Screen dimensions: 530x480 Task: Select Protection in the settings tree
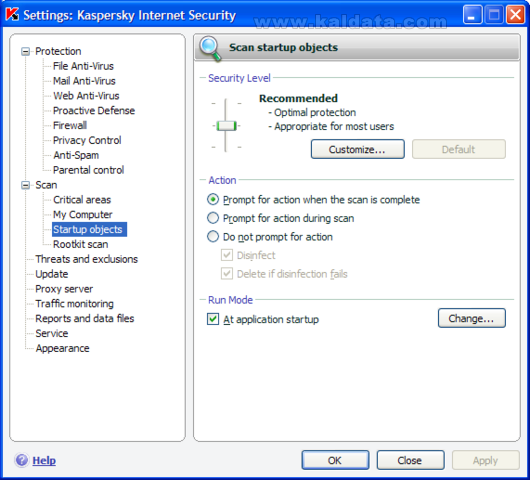point(58,51)
